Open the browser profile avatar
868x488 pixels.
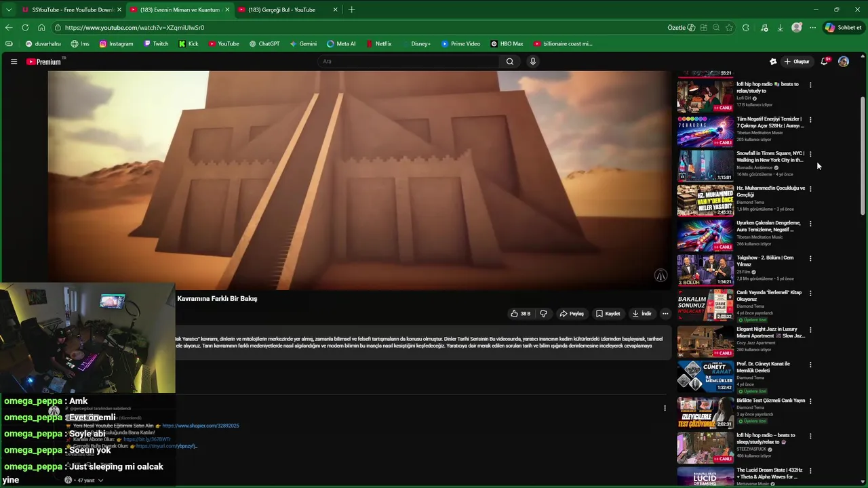pos(797,28)
